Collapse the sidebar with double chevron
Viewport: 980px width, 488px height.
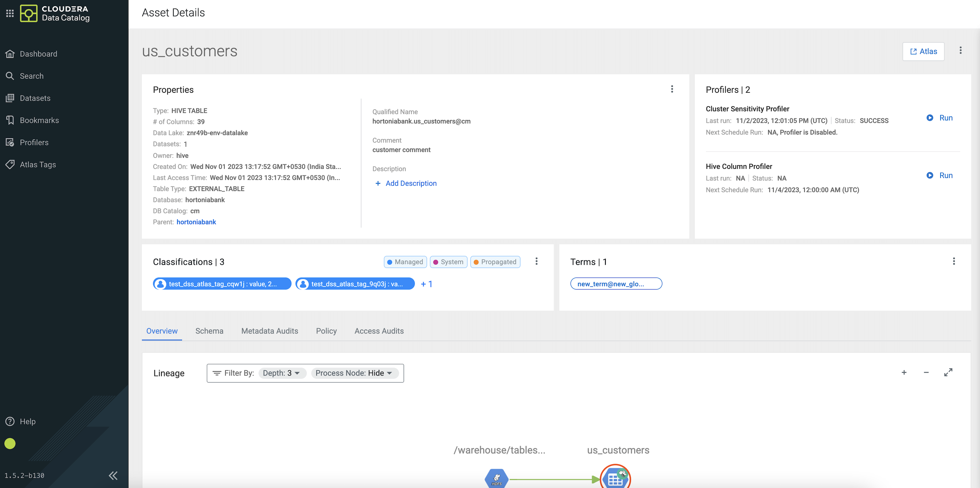[113, 475]
